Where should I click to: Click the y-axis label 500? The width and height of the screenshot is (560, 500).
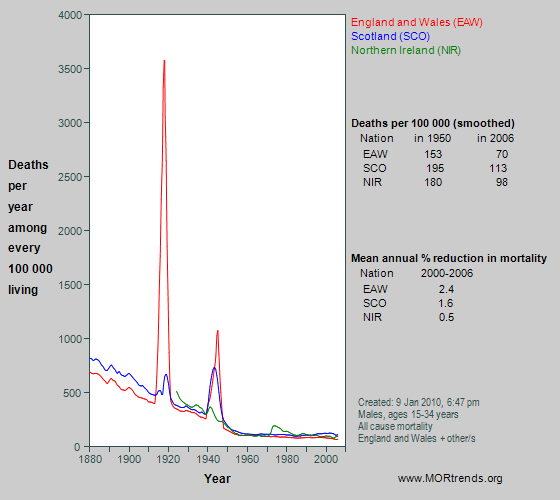pos(73,393)
